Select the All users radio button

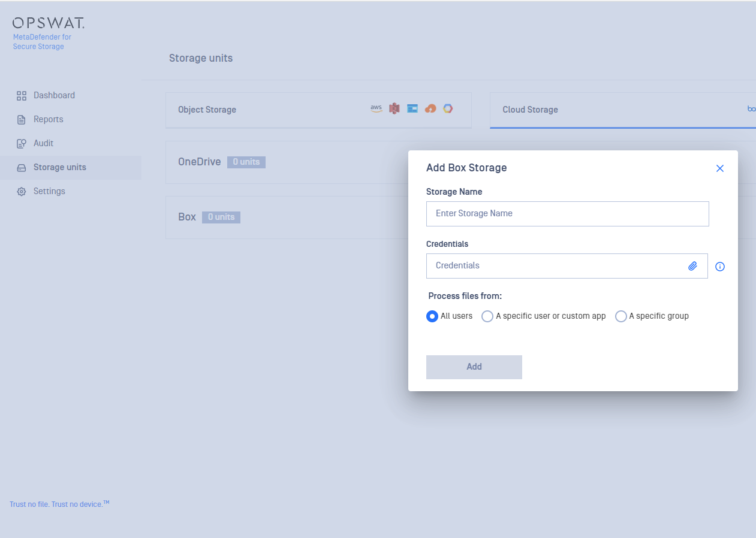(x=432, y=316)
